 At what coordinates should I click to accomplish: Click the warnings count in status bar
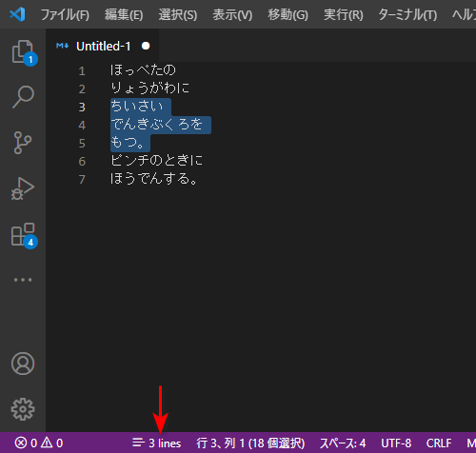(x=52, y=443)
